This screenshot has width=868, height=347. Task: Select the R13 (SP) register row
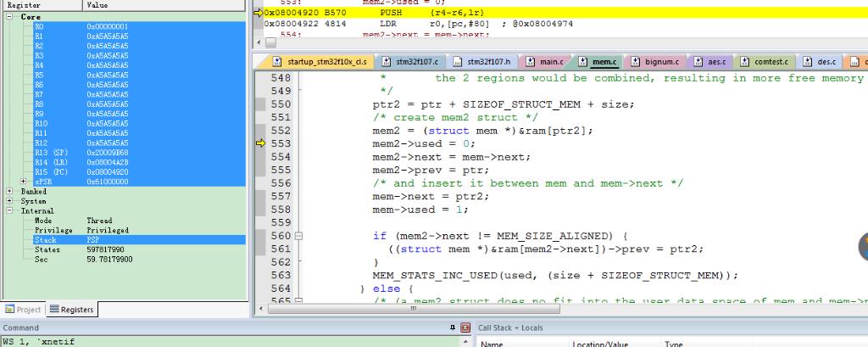point(140,153)
